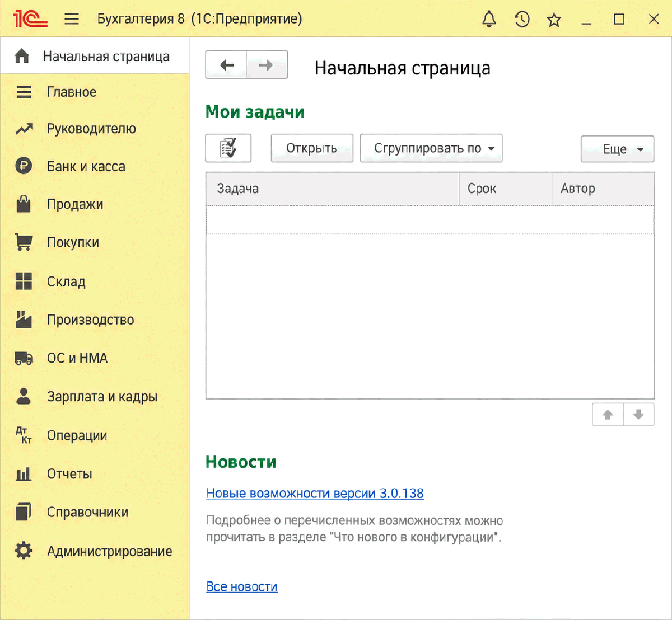Sort by the Срок column header
Viewport: 672px width, 620px height.
(x=506, y=189)
